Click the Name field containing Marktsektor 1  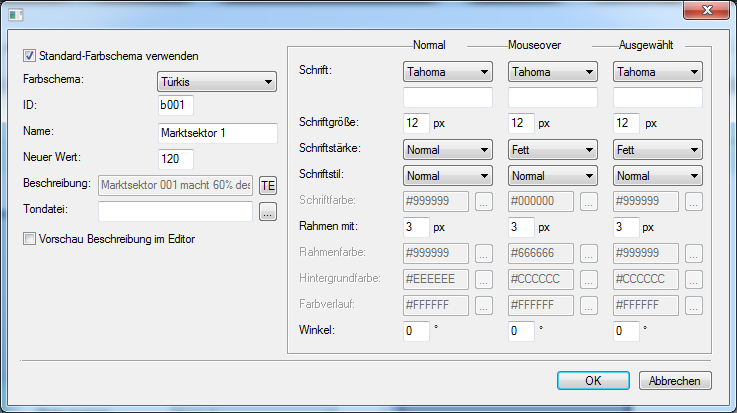tap(217, 133)
